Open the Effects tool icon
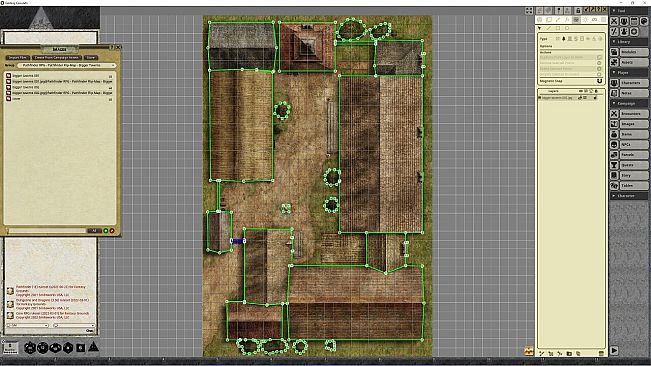651x366 pixels. (x=624, y=32)
